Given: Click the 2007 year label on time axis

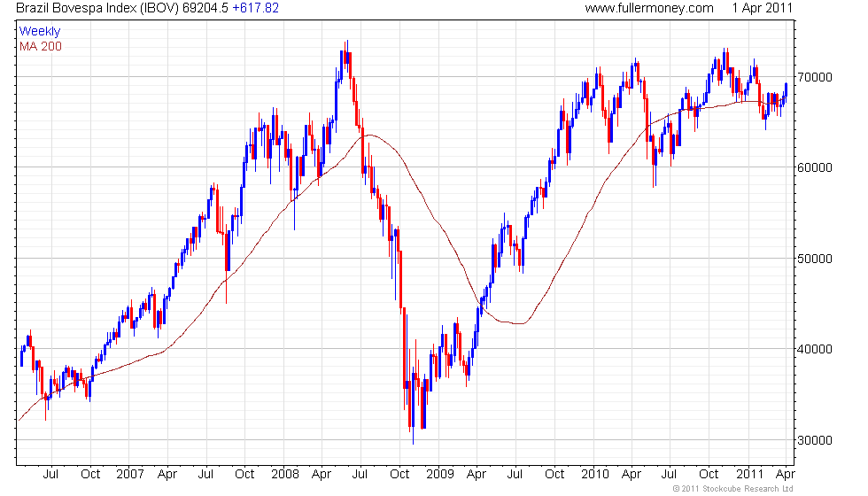Looking at the screenshot, I should [130, 475].
